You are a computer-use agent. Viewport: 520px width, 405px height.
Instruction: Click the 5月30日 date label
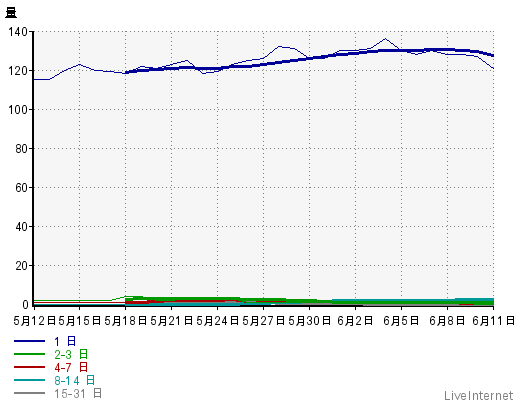click(x=310, y=321)
